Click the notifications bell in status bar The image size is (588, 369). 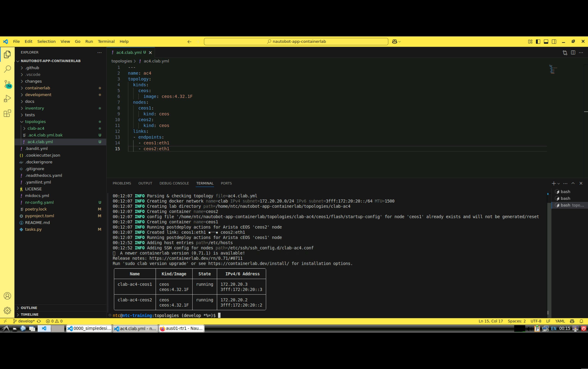[581, 321]
